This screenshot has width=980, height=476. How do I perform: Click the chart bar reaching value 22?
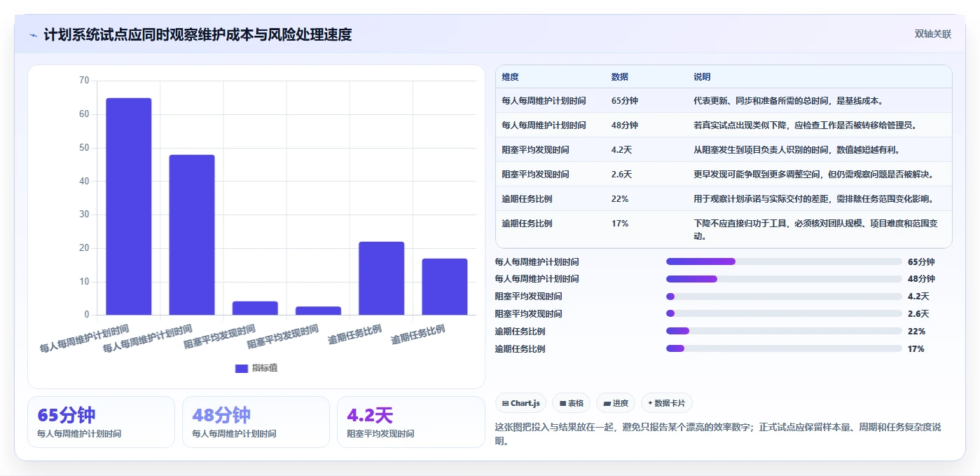(382, 278)
